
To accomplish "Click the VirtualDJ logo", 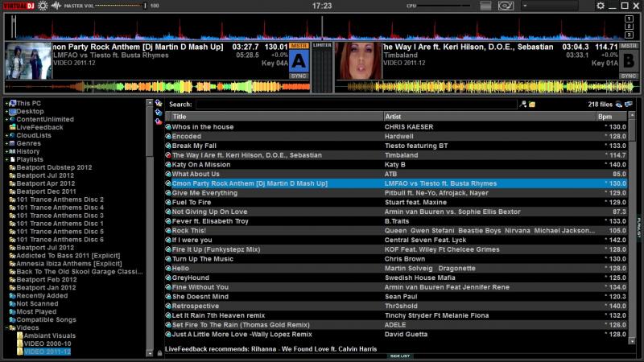I will click(x=19, y=6).
